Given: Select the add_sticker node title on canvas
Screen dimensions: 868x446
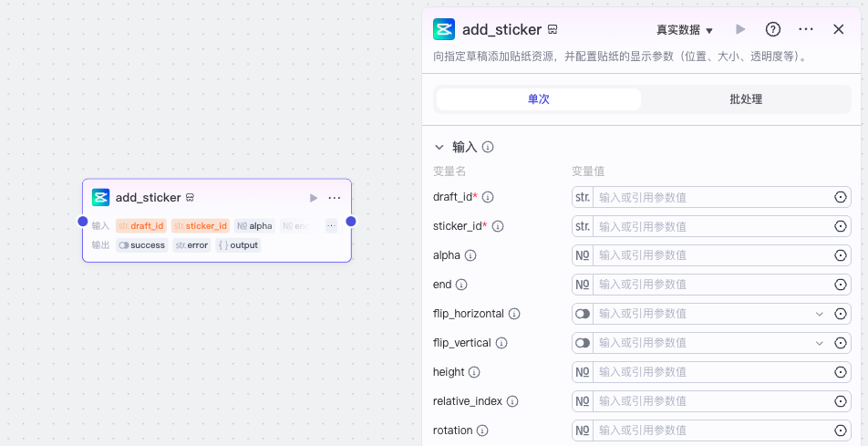Looking at the screenshot, I should (149, 198).
